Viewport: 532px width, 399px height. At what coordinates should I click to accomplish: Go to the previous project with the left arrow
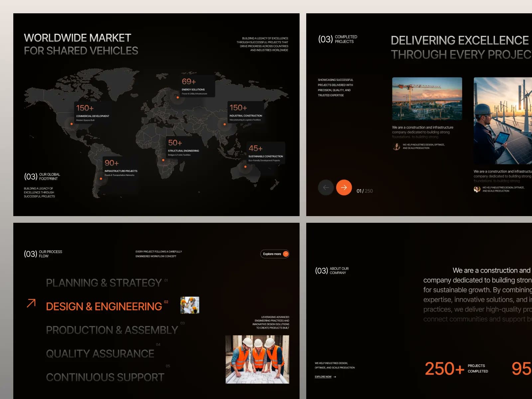click(x=326, y=188)
